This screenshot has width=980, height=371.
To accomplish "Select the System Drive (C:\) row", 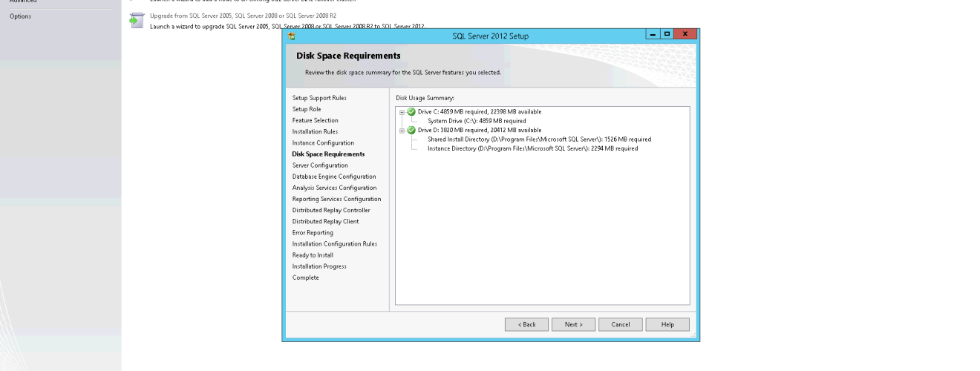I will tap(477, 121).
